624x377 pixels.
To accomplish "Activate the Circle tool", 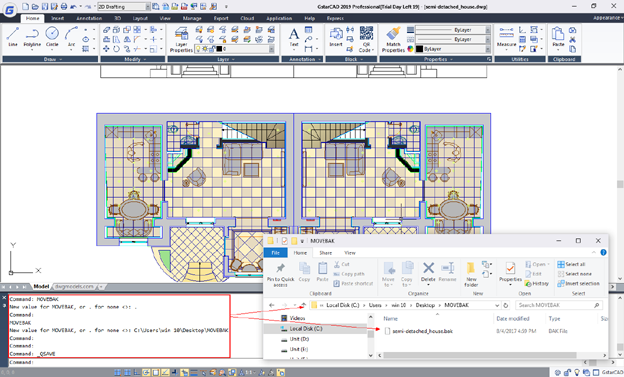I will [x=52, y=37].
